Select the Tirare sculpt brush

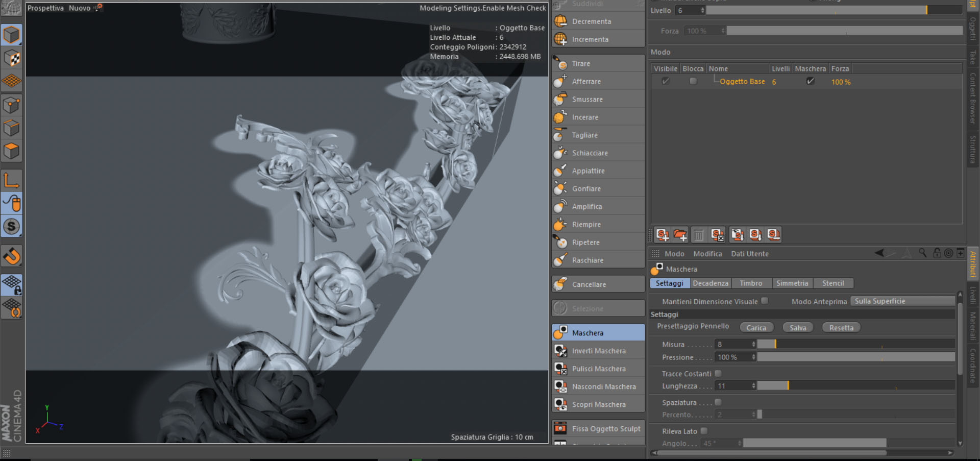598,64
